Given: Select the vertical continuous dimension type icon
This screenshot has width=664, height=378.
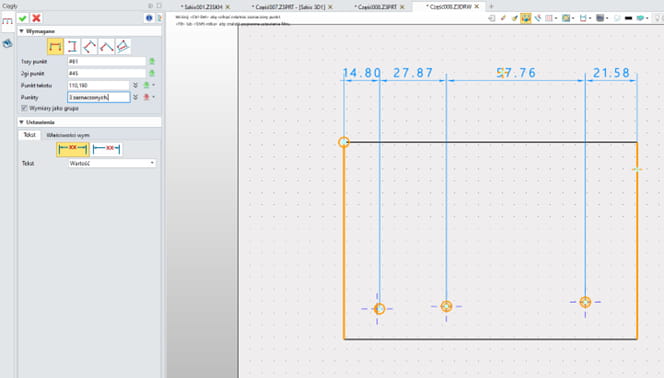Looking at the screenshot, I should pos(72,47).
